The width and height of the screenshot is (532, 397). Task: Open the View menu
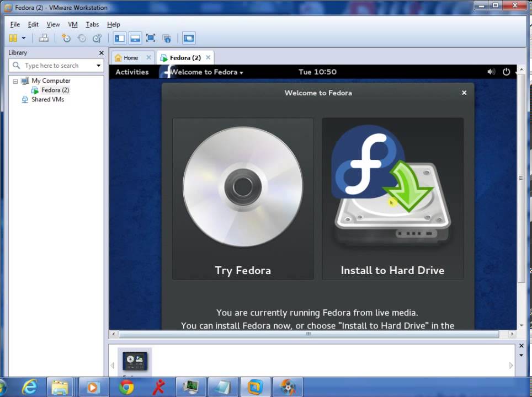53,24
